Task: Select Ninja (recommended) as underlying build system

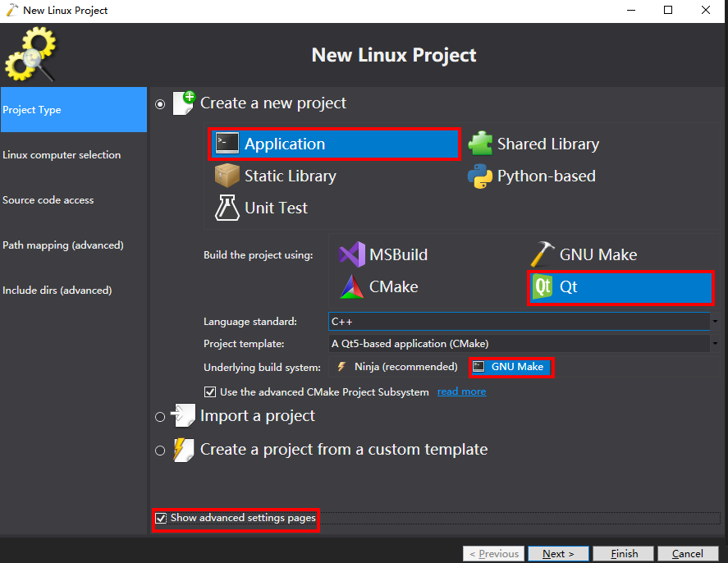Action: [398, 367]
